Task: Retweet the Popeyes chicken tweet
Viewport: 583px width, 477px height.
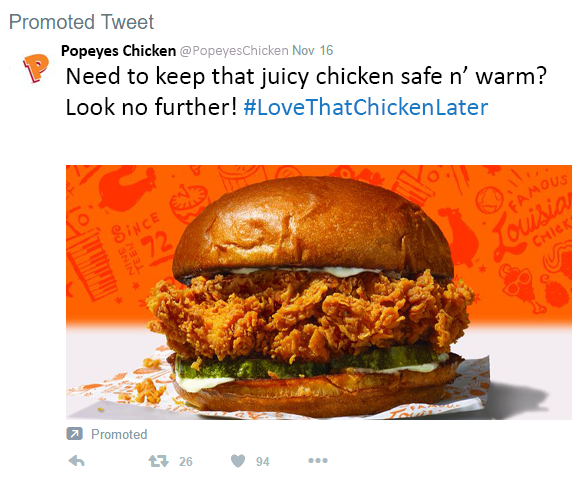Action: [x=159, y=461]
